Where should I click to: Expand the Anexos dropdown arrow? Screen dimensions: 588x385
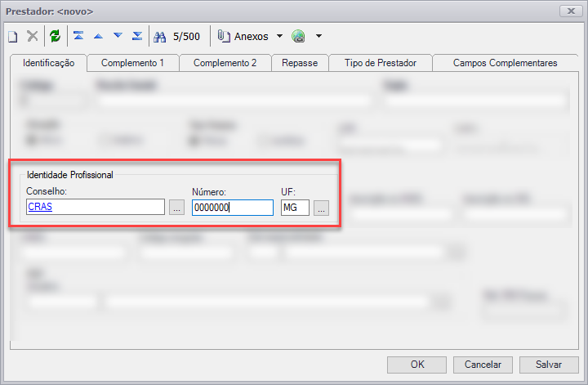[x=280, y=36]
